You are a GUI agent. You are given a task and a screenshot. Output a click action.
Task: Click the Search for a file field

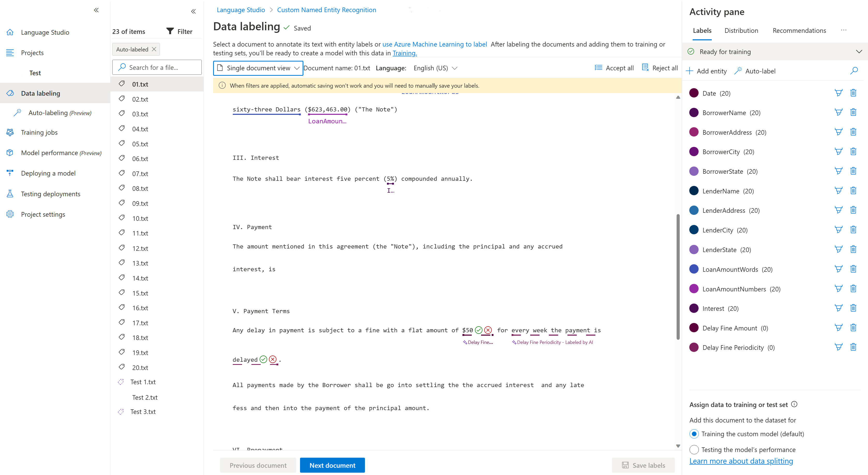point(157,67)
